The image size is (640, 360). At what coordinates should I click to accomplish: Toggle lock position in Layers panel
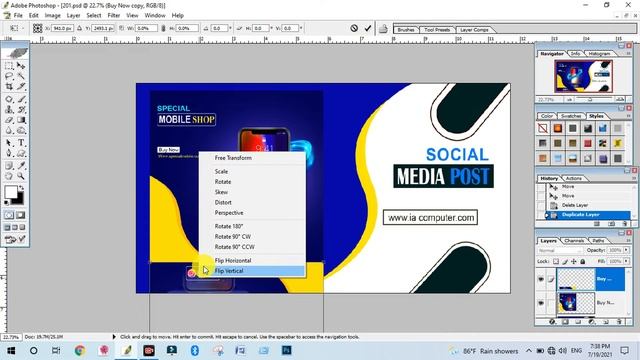pyautogui.click(x=574, y=261)
